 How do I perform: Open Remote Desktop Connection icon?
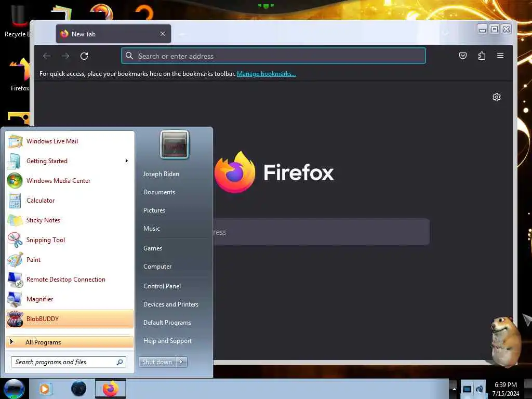coord(15,279)
